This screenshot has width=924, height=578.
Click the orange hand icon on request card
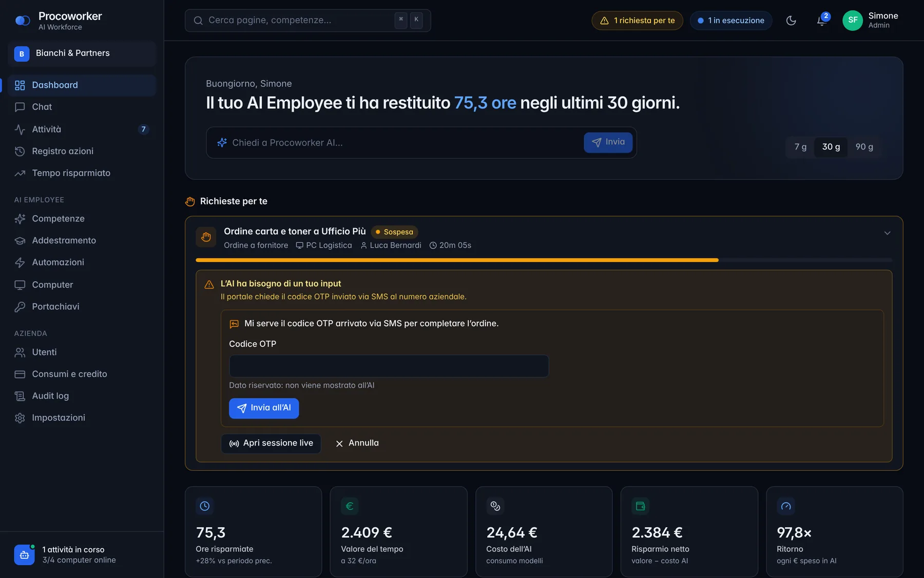(x=206, y=237)
